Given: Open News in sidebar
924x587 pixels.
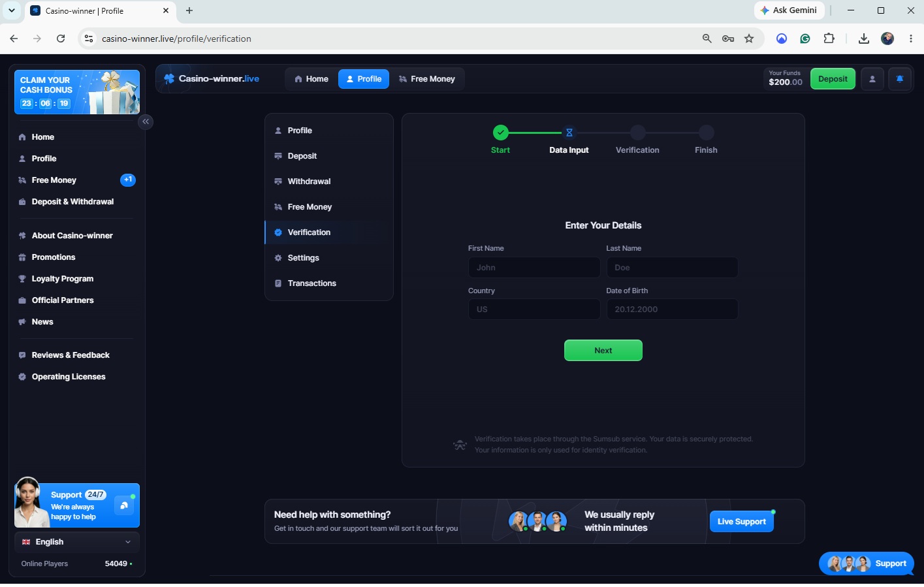Looking at the screenshot, I should pos(42,322).
